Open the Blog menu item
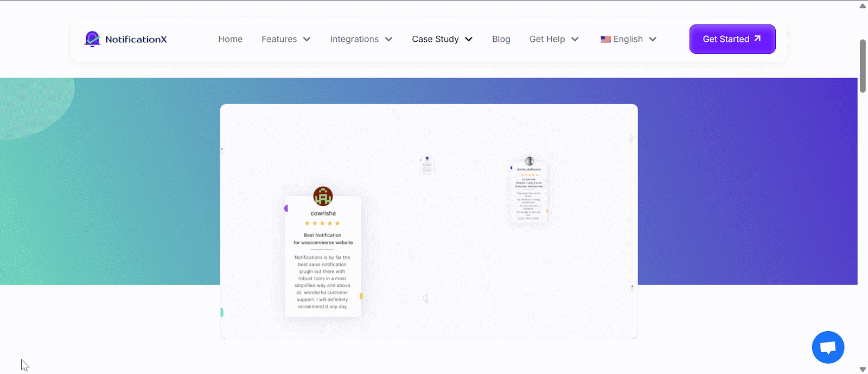The height and width of the screenshot is (374, 868). coord(501,39)
